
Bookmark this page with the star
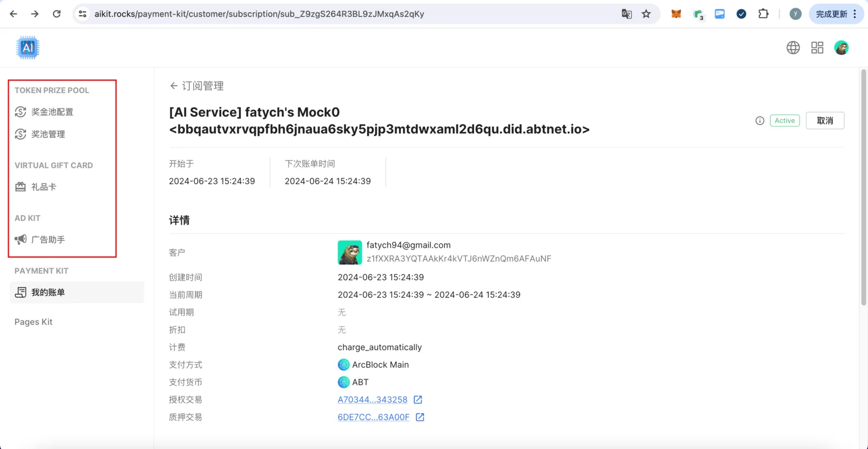coord(646,14)
